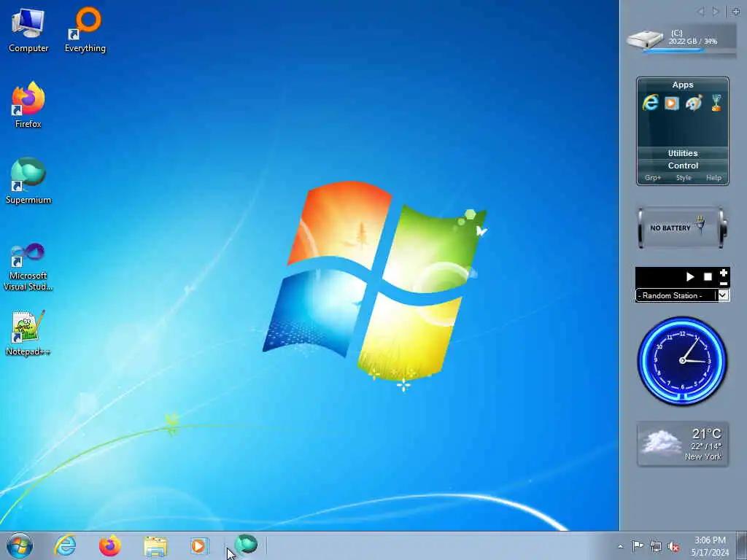Open the weather gadget showing New York
The height and width of the screenshot is (560, 747).
point(683,444)
